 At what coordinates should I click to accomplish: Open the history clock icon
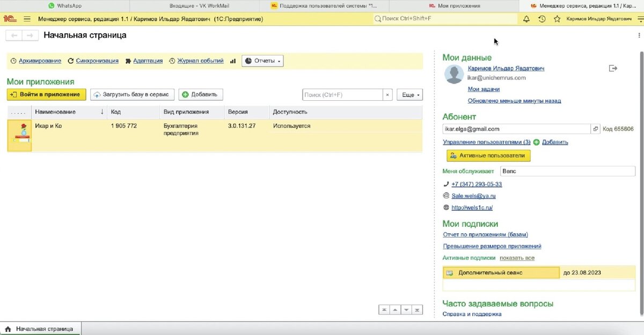542,19
